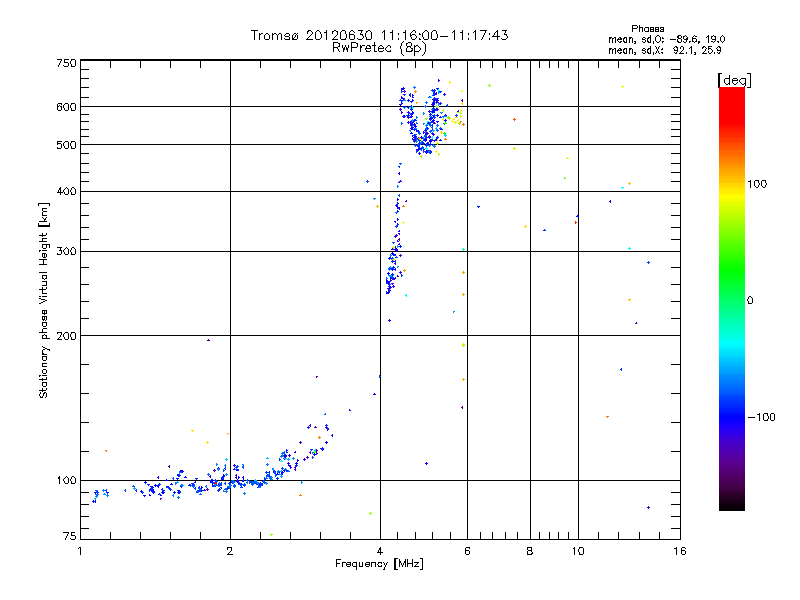
Task: Click the y-axis tick label '400'
Action: tap(66, 192)
